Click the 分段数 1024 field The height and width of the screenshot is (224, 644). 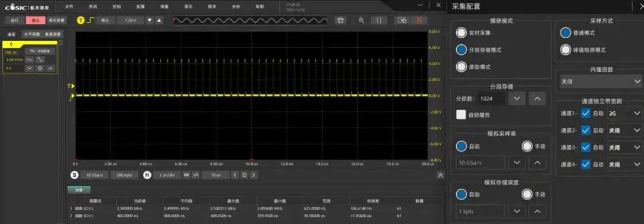click(491, 99)
